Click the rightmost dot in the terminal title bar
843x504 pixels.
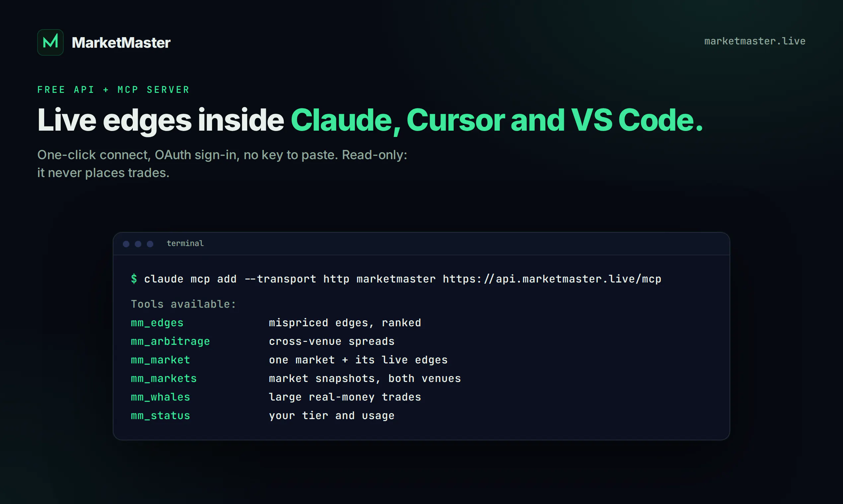click(x=150, y=244)
